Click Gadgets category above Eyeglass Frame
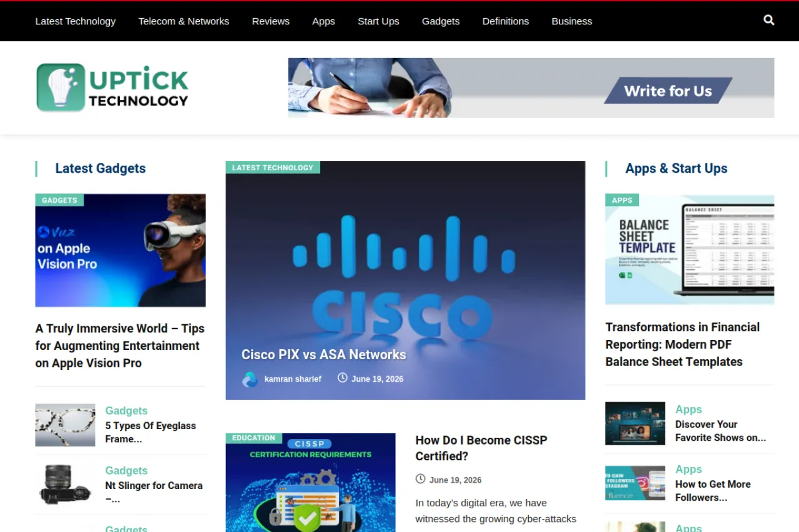Viewport: 799px width, 532px height. 127,410
